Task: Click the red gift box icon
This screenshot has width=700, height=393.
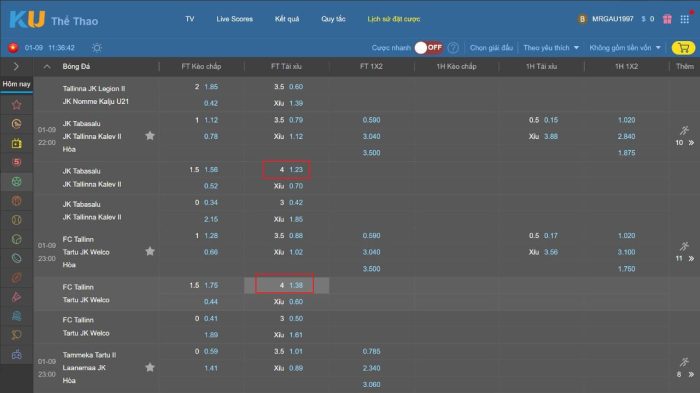Action: [x=667, y=19]
